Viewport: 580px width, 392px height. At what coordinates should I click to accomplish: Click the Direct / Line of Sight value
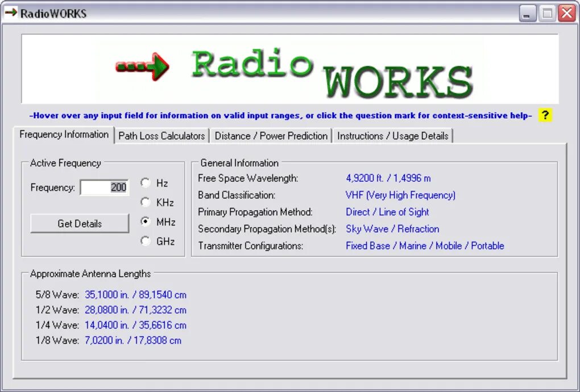[x=387, y=212]
